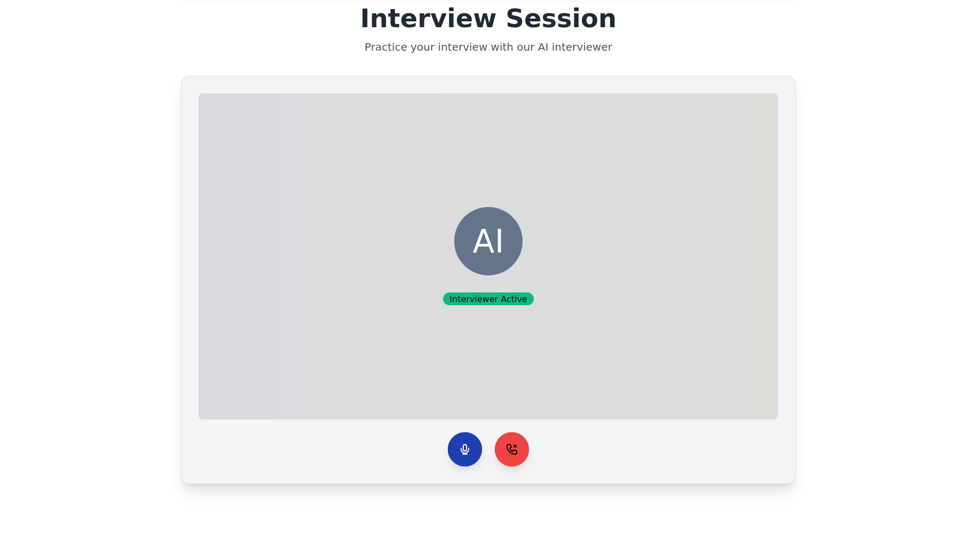Click the mic symbol inside the blue circle
This screenshot has height=547, width=980.
(464, 449)
